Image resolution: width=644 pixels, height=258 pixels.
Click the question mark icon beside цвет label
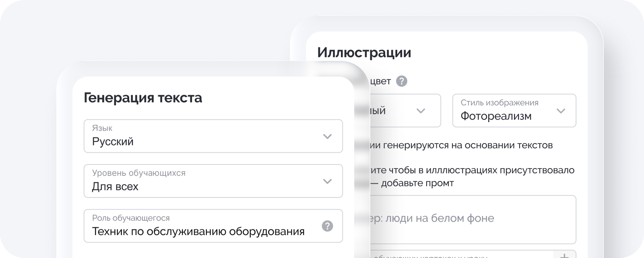(x=401, y=81)
